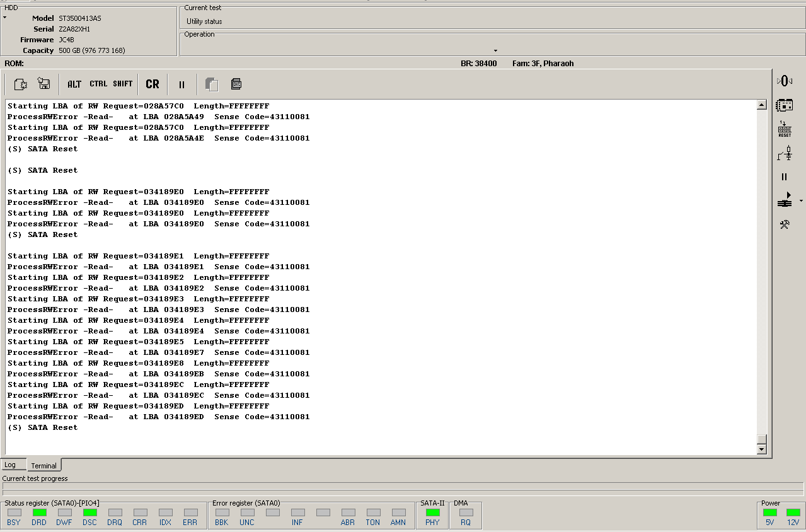Click the pause icon in right sidebar
This screenshot has height=532, width=806.
click(x=785, y=177)
